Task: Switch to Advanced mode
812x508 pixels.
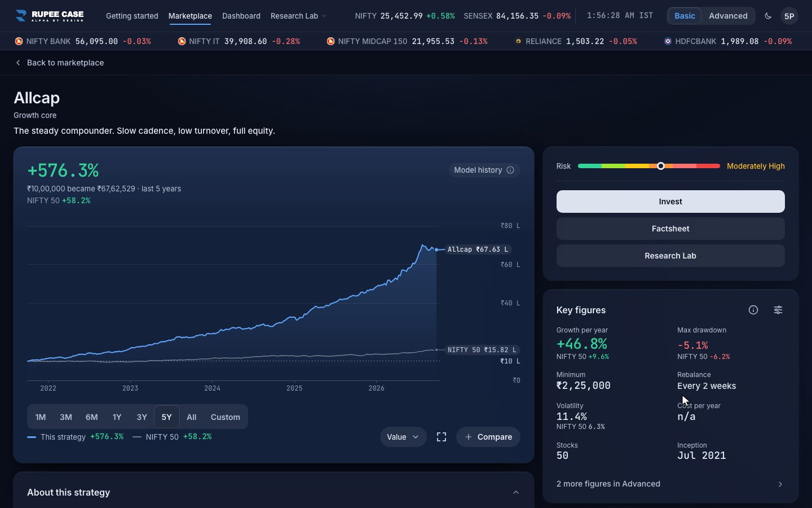Action: click(728, 16)
